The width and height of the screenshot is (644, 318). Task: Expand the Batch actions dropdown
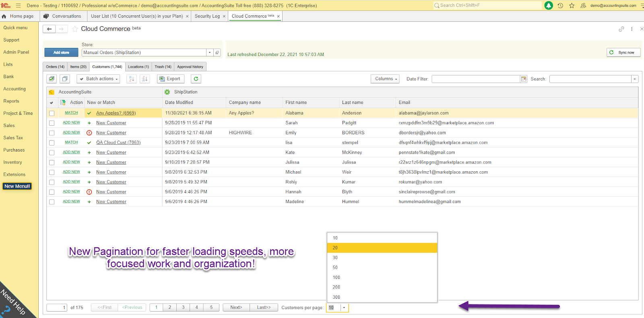point(99,79)
